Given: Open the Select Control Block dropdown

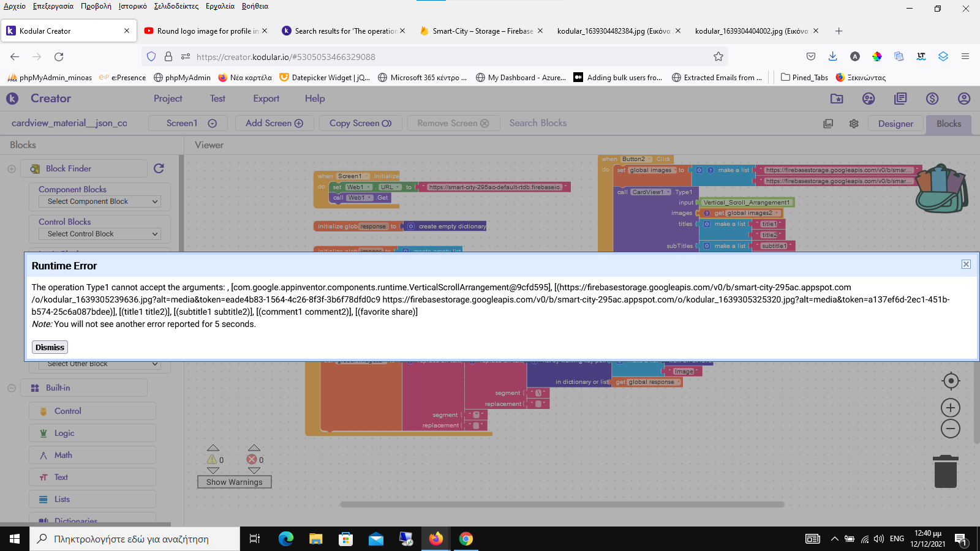Looking at the screenshot, I should click(x=100, y=234).
